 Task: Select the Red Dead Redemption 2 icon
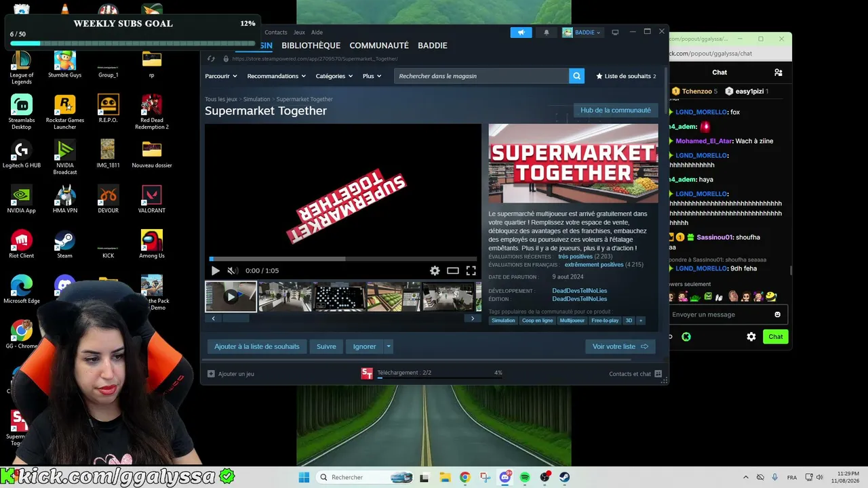pyautogui.click(x=151, y=113)
